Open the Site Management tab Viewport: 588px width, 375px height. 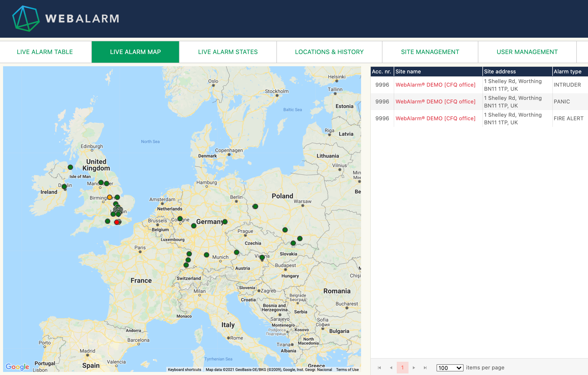430,52
